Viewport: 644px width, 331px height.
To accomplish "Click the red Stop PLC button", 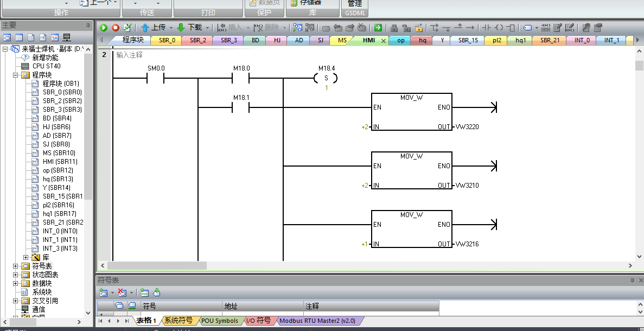I will click(x=116, y=28).
